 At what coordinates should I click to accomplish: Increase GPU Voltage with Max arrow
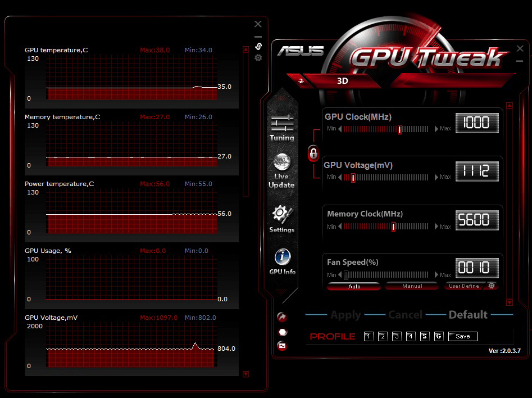(436, 177)
